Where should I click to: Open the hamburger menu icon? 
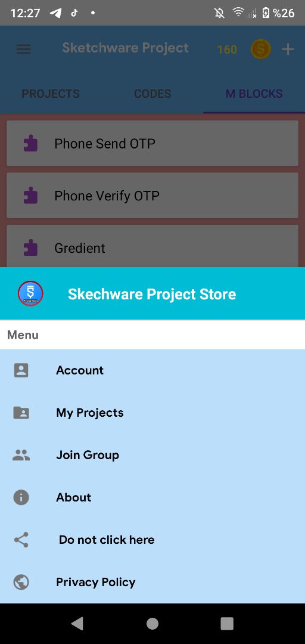point(23,49)
